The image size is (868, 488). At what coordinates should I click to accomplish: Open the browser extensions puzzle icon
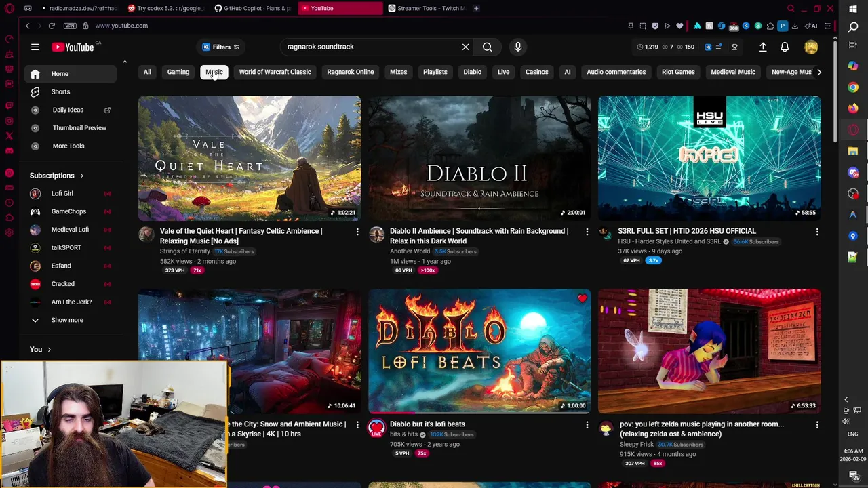770,26
